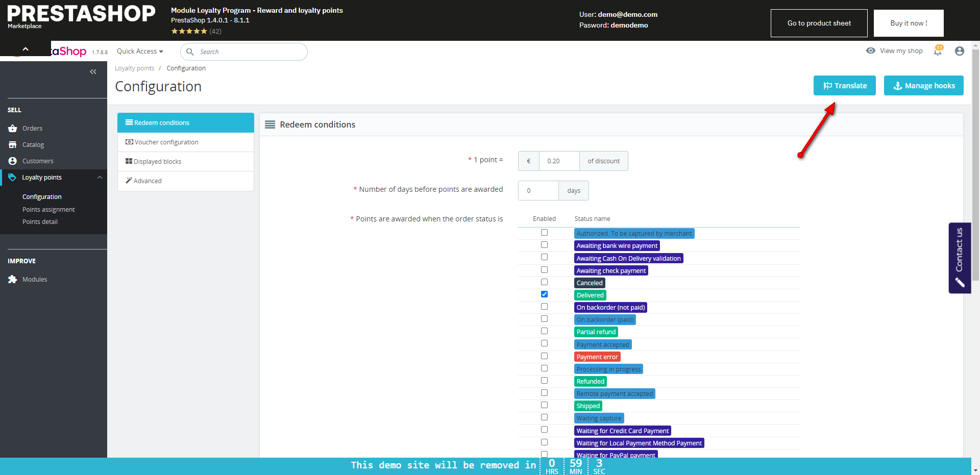Focus the back office search field
980x475 pixels.
[244, 52]
